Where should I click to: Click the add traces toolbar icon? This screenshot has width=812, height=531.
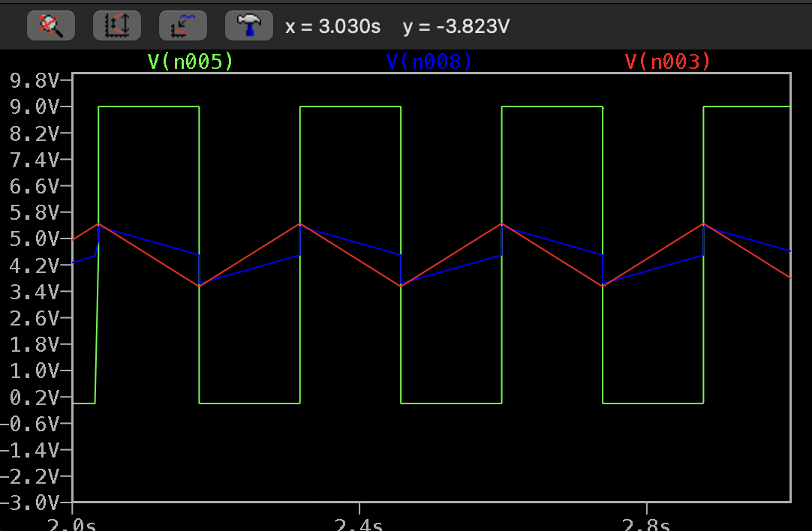pos(183,26)
